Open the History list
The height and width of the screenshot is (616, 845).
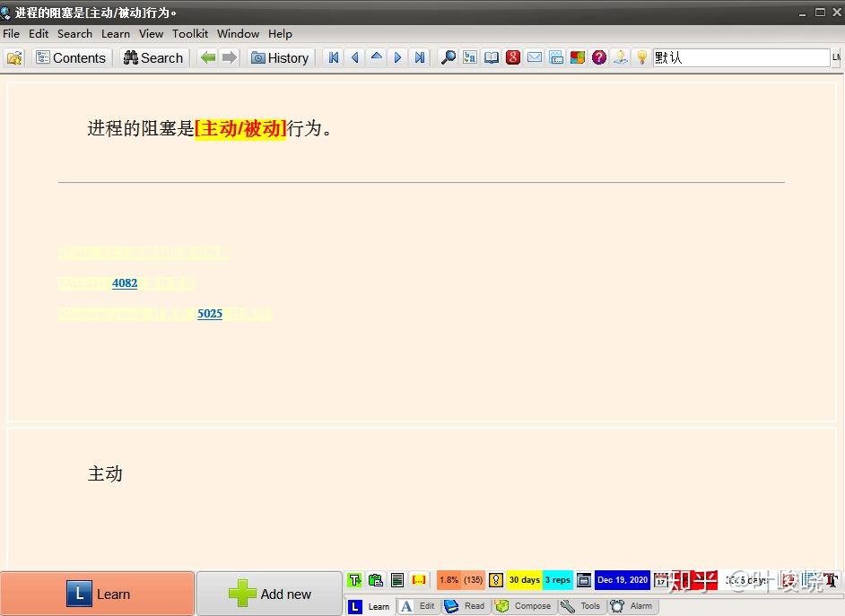tap(280, 57)
